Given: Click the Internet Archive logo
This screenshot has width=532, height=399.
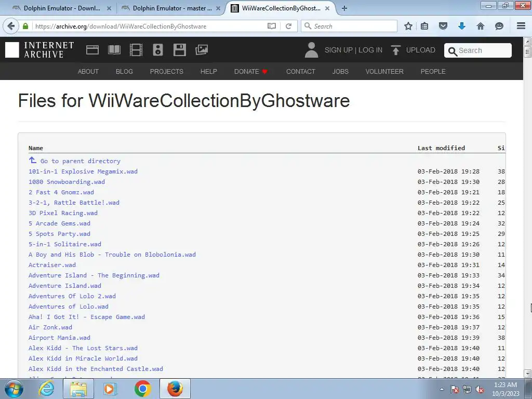Looking at the screenshot, I should [x=39, y=50].
